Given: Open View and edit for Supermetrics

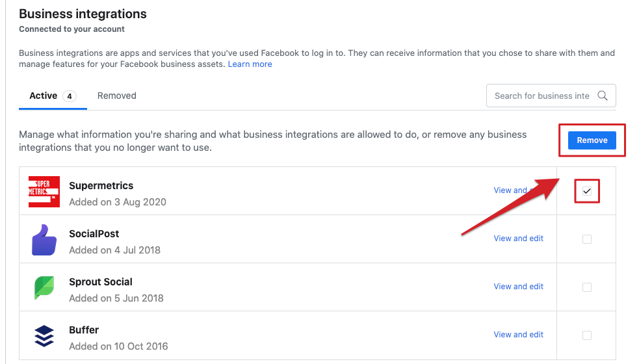Looking at the screenshot, I should click(518, 190).
